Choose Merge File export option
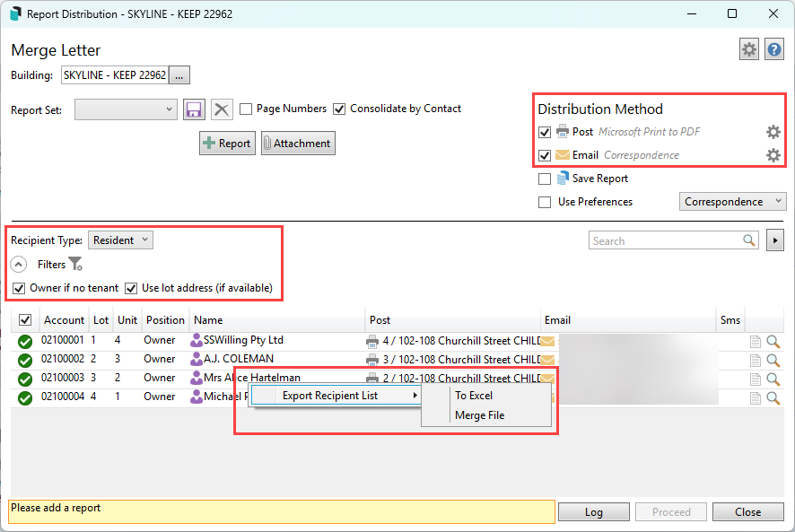This screenshot has width=795, height=532. pyautogui.click(x=480, y=415)
